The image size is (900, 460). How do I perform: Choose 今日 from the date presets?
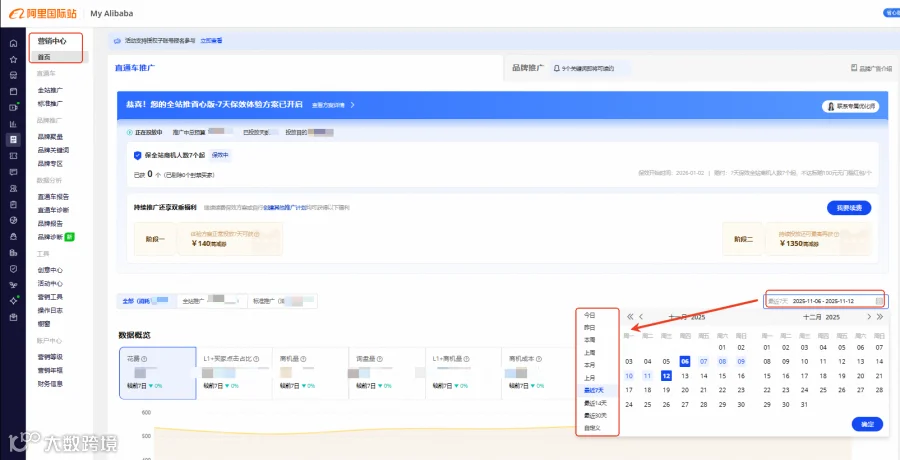point(589,315)
